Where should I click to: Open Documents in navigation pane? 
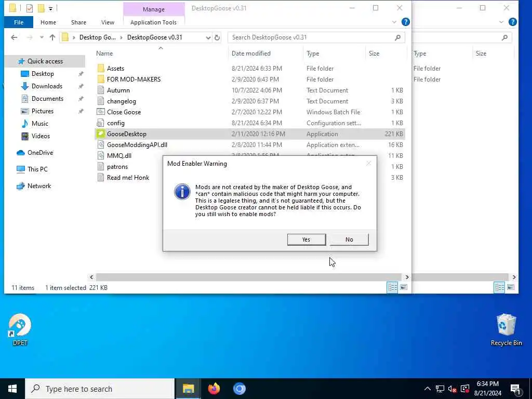(x=47, y=99)
